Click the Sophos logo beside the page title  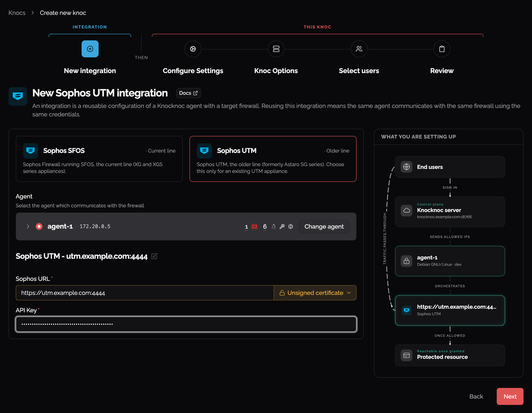pyautogui.click(x=18, y=96)
